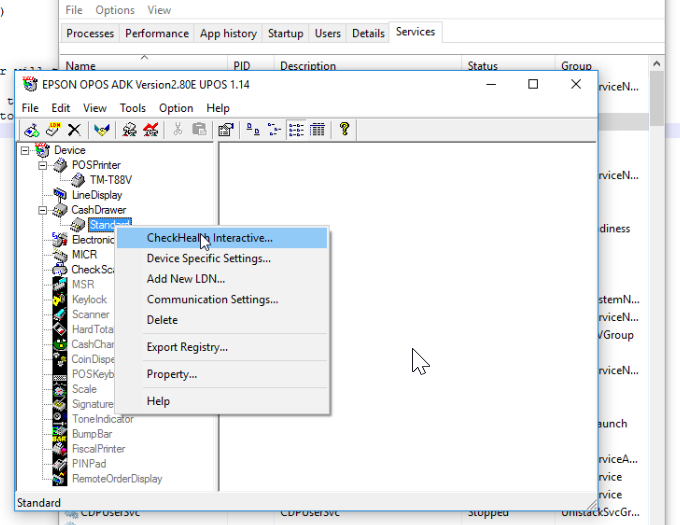Choose CheckHealth Interactive from context menu
Viewport: 680px width, 525px height.
click(222, 238)
